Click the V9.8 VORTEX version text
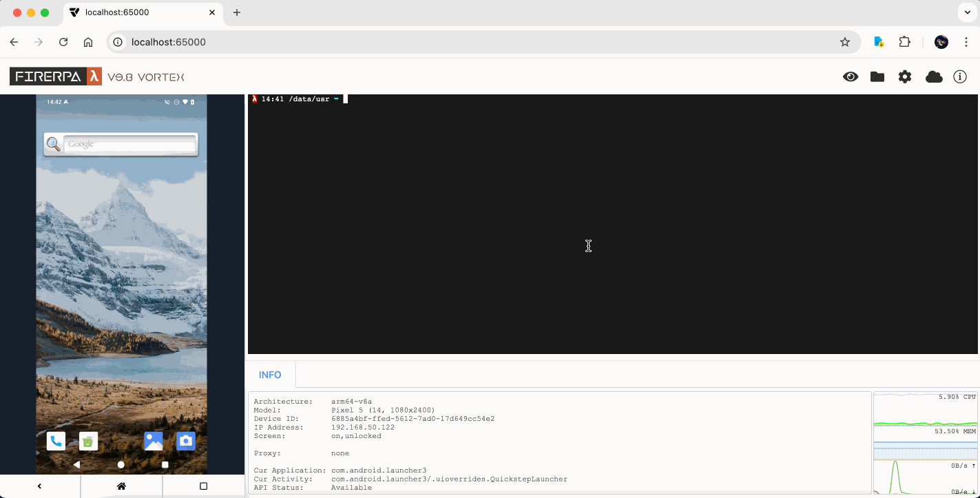Viewport: 980px width, 498px height. (146, 77)
